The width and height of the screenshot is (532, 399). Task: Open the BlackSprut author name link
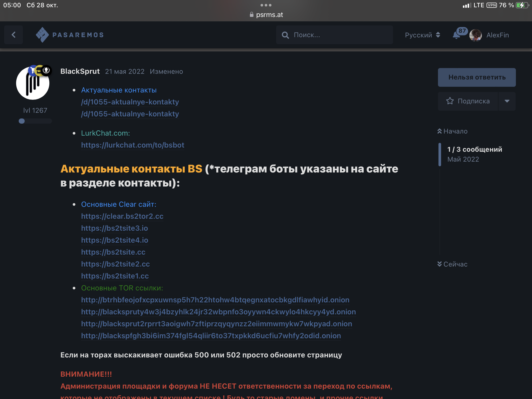[x=80, y=71]
